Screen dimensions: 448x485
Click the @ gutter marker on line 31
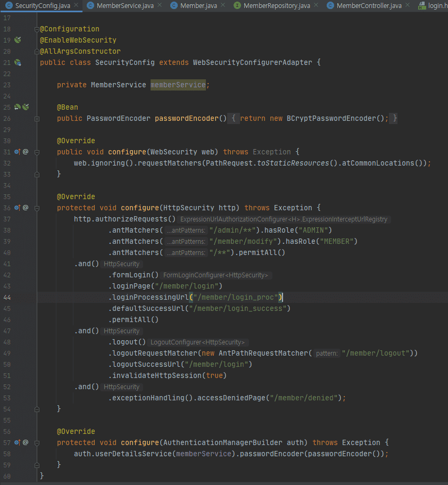point(26,152)
